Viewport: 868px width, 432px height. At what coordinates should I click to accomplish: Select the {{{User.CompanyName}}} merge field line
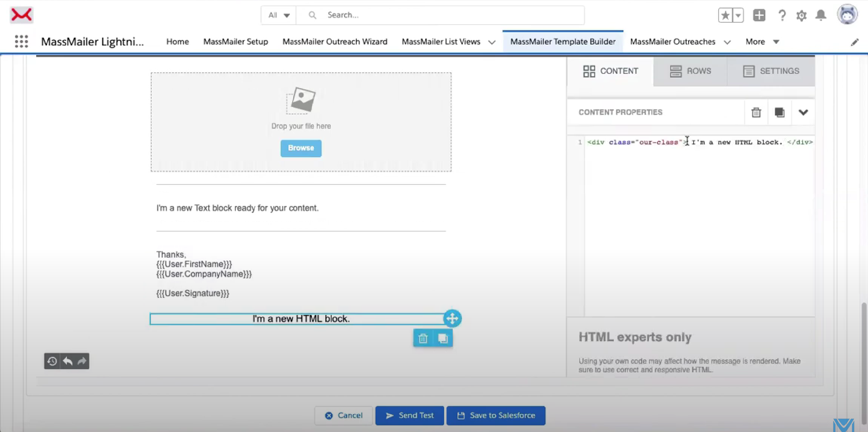(204, 274)
